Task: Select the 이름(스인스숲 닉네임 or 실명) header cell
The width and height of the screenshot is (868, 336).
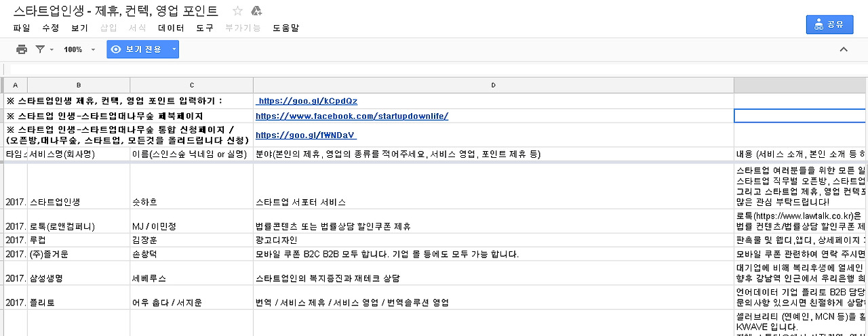Action: pyautogui.click(x=192, y=154)
